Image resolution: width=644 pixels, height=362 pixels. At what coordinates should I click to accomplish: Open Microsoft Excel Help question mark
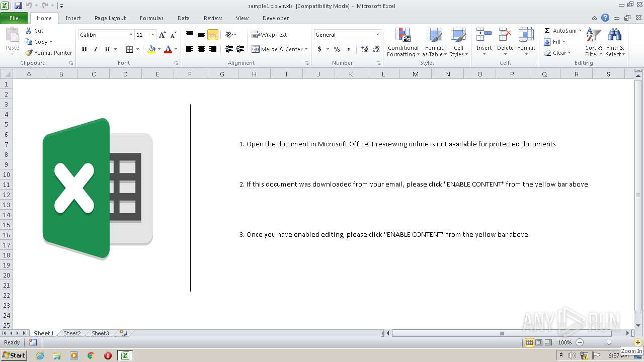(605, 18)
